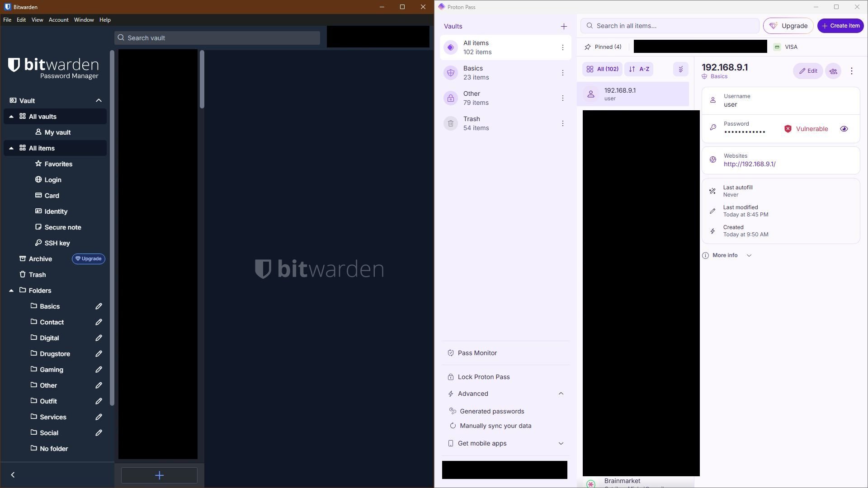The image size is (868, 488).
Task: Create a new vault in Proton Pass
Action: 564,26
